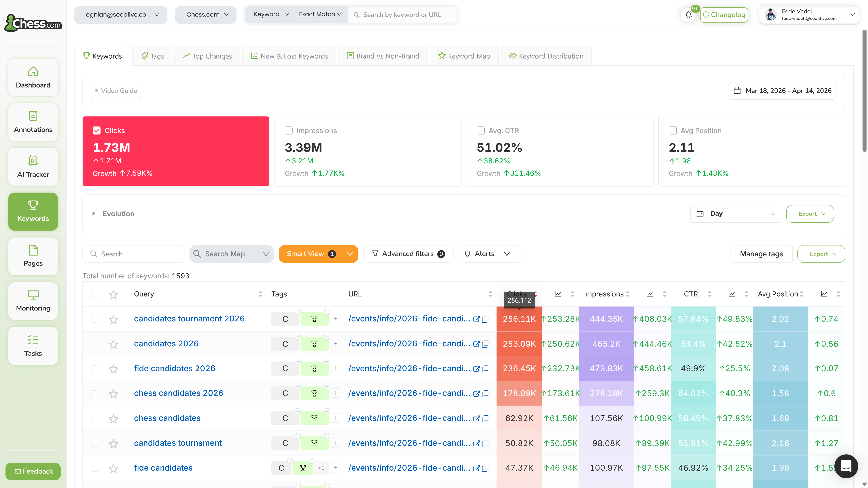Toggle the Avg Position metric checkbox

(673, 131)
